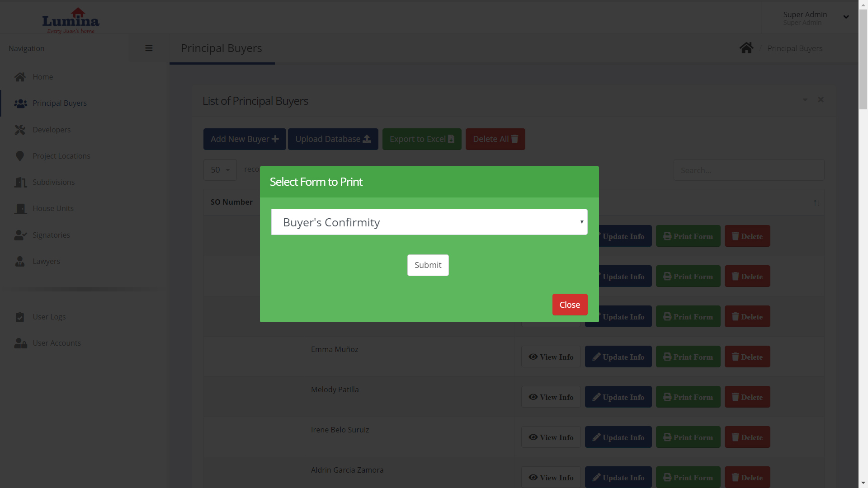Viewport: 868px width, 488px height.
Task: Click the User Logs clipboard icon
Action: pos(20,317)
